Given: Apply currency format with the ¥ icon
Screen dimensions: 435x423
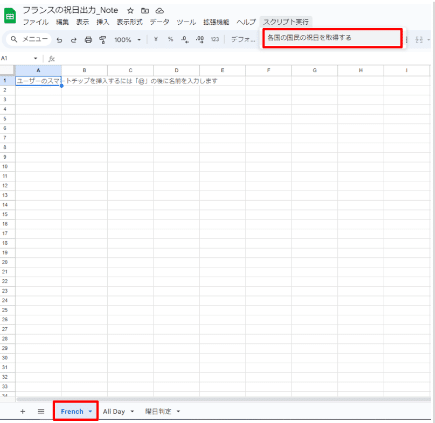Looking at the screenshot, I should point(156,39).
